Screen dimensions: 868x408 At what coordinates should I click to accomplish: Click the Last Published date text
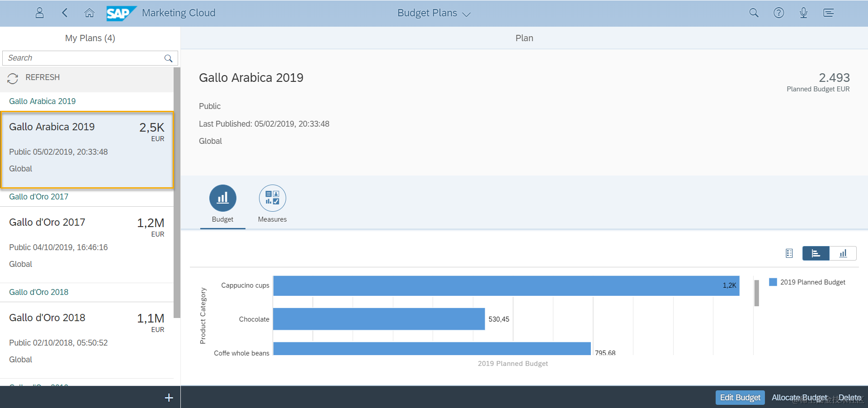tap(264, 124)
